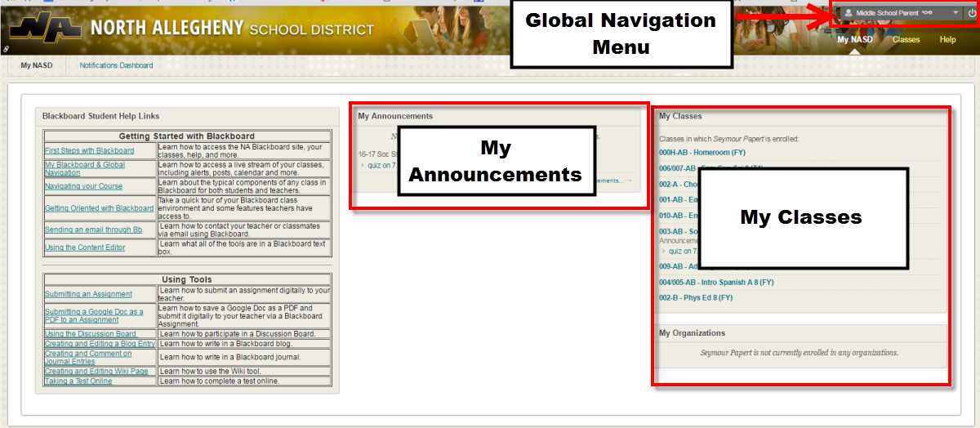Switch to the My NASD top tab
The height and width of the screenshot is (428, 980).
853,39
